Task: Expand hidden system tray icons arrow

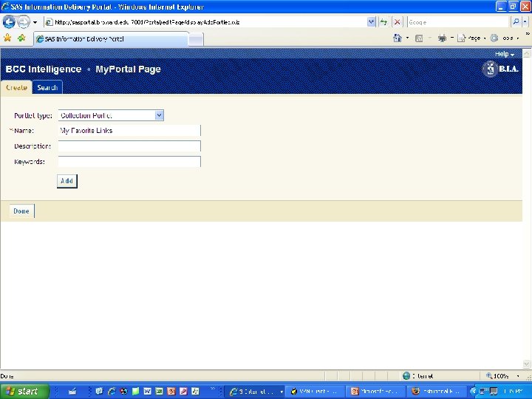Action: tap(473, 392)
